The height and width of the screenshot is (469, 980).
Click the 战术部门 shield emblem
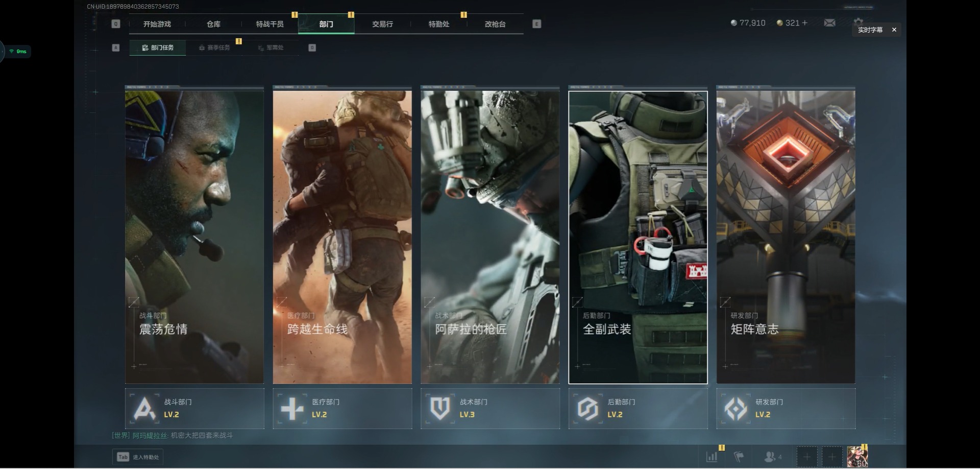click(x=440, y=409)
